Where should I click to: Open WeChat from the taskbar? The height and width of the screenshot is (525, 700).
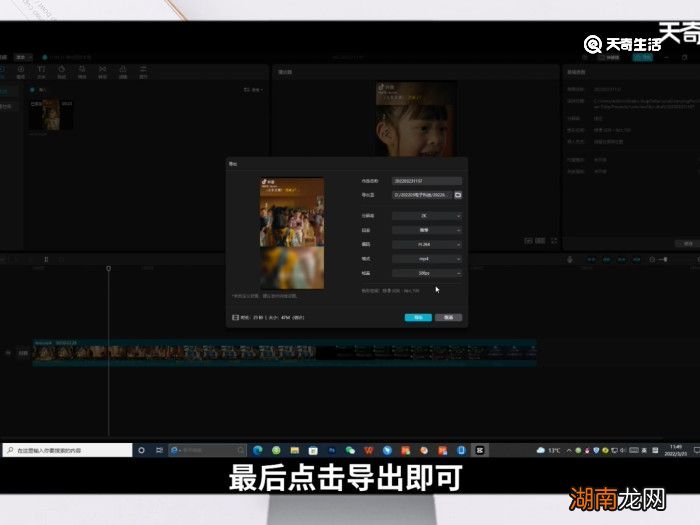click(350, 450)
